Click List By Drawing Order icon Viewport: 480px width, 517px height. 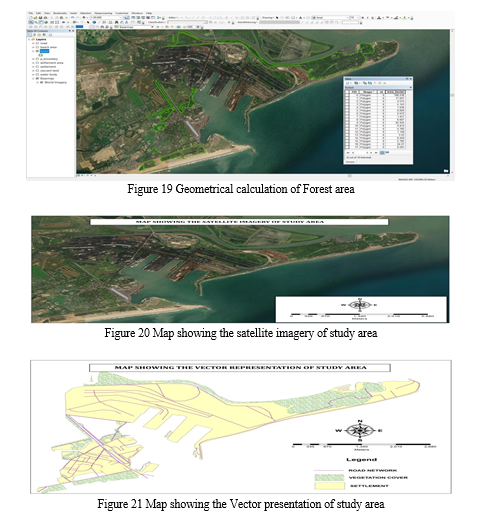pos(29,35)
